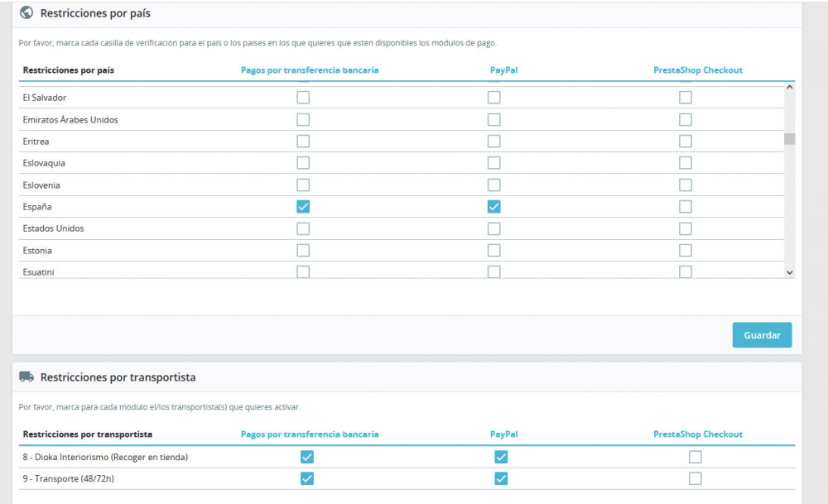828x504 pixels.
Task: Click carrier table PrestaShop Checkout header
Action: click(x=697, y=434)
